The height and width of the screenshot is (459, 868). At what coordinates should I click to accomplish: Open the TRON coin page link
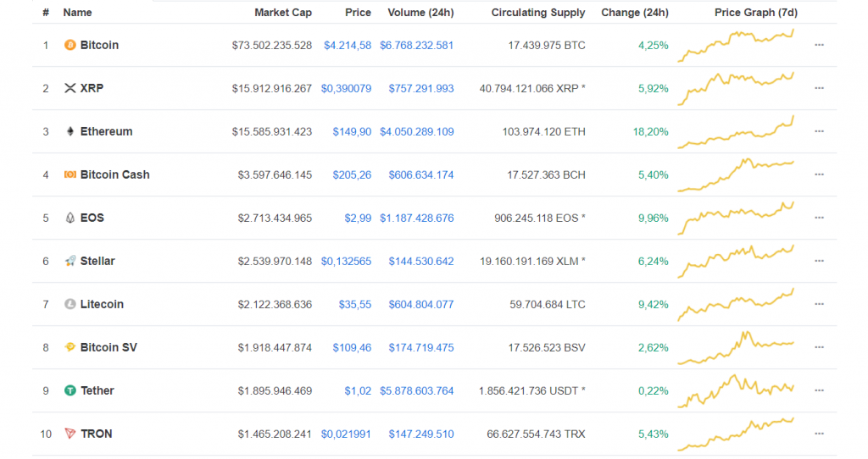(97, 434)
